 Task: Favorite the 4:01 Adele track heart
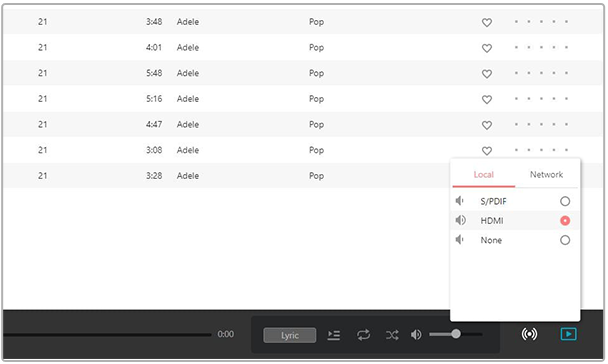click(x=487, y=48)
